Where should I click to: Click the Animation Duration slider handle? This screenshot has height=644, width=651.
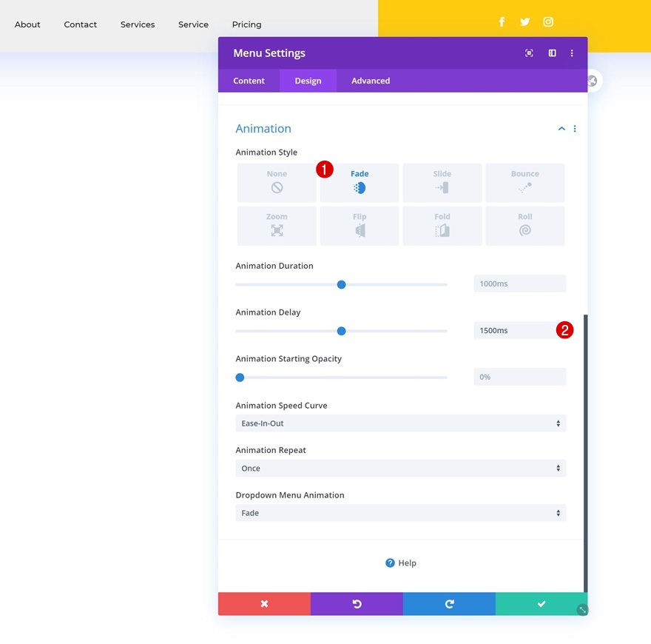(341, 284)
